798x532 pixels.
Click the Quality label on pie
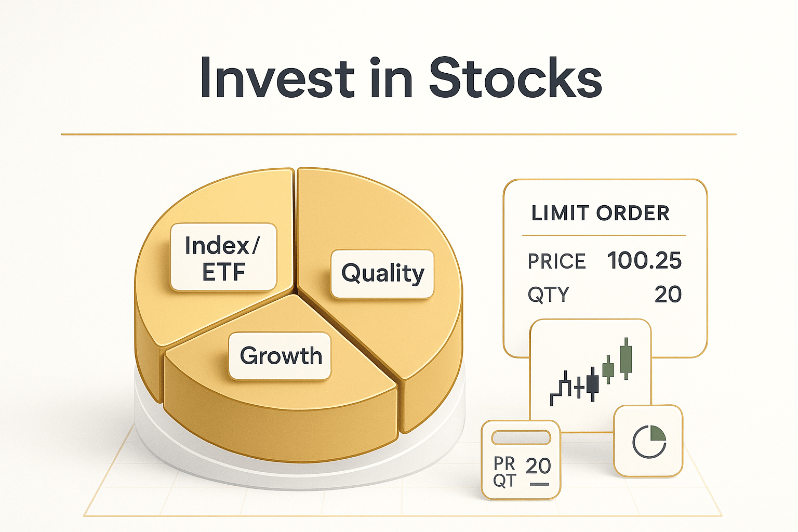(382, 274)
